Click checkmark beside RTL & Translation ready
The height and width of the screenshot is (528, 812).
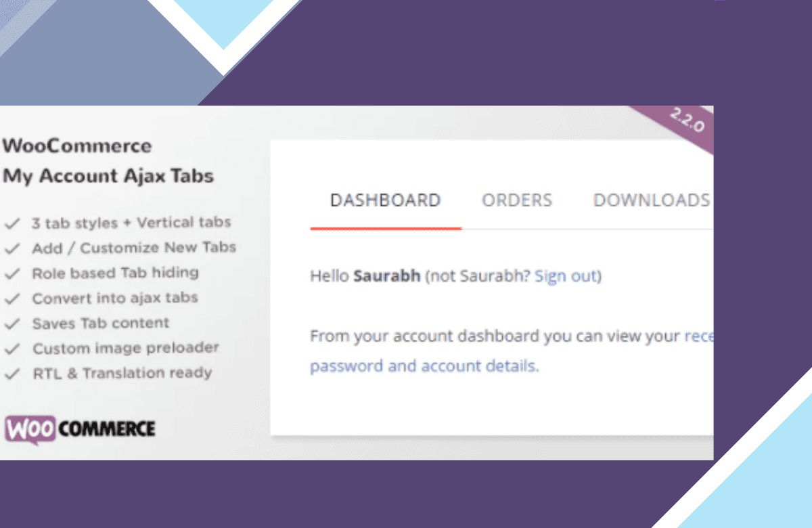(x=12, y=374)
